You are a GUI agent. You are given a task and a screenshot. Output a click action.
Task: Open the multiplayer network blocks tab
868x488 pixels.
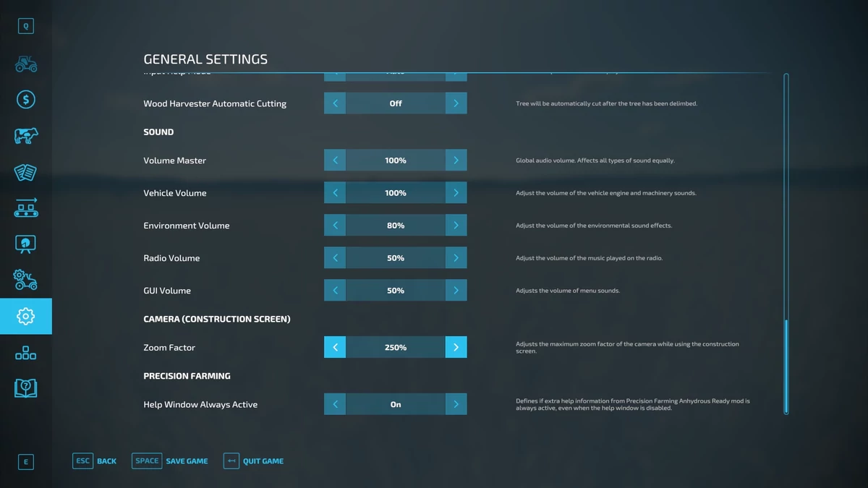click(x=26, y=353)
